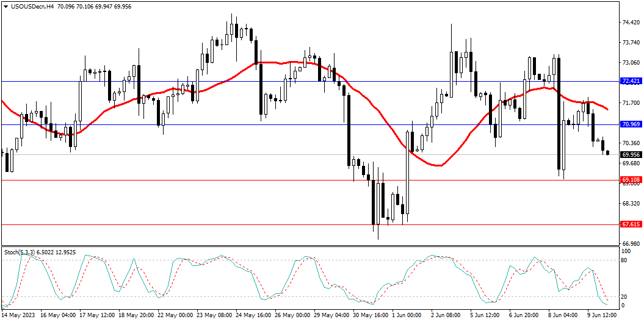Image resolution: width=644 pixels, height=322 pixels.
Task: Click the 8 Jun 04:00 time label
Action: pos(563,315)
